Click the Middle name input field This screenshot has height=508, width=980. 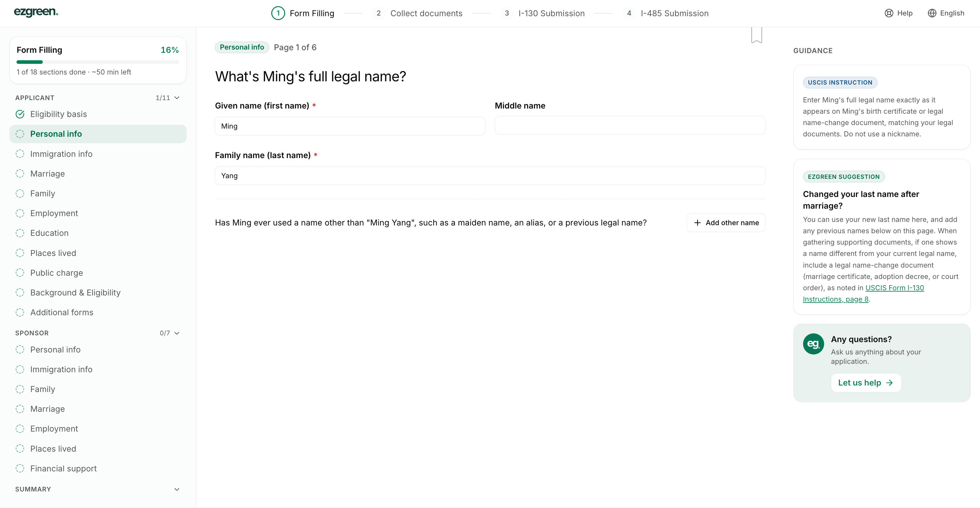pos(630,125)
